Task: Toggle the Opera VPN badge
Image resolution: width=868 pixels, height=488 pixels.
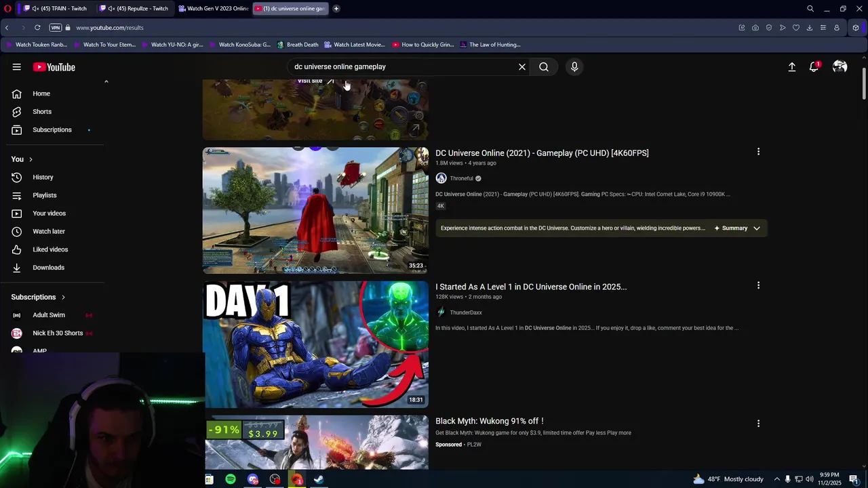Action: pos(56,28)
